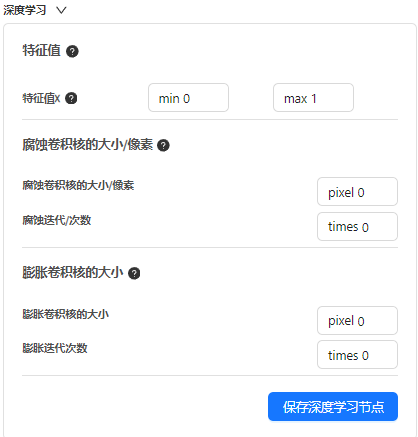Show help tooltip beside 特征值X label
The height and width of the screenshot is (437, 418).
coord(71,98)
